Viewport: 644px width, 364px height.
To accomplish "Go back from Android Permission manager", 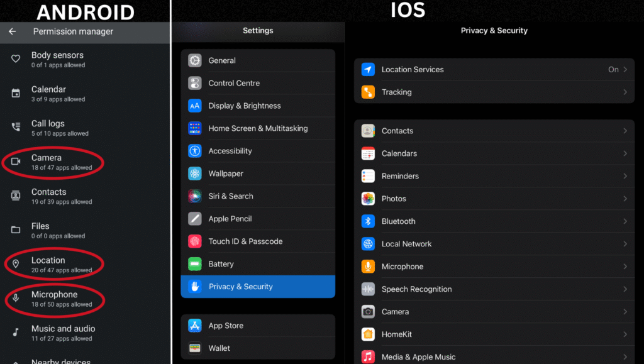I will pyautogui.click(x=13, y=31).
